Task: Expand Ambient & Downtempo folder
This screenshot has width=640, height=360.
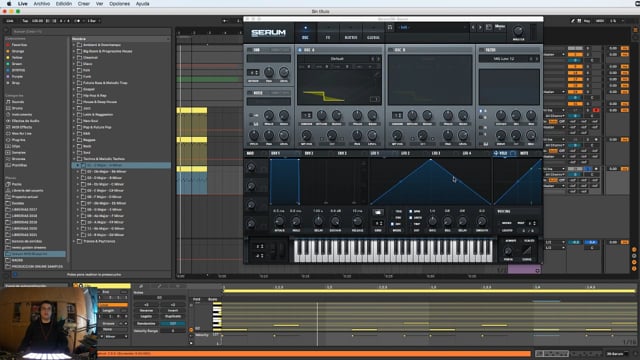Action: [x=74, y=45]
